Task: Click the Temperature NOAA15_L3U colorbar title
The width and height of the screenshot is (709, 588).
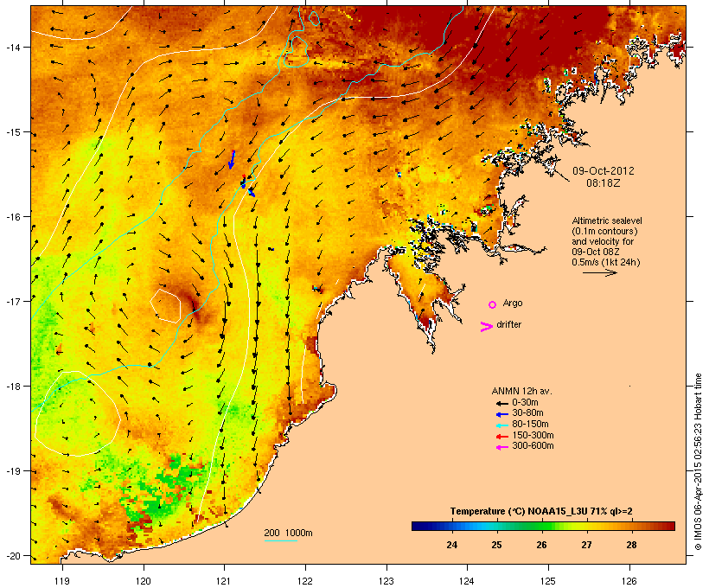Action: click(541, 512)
